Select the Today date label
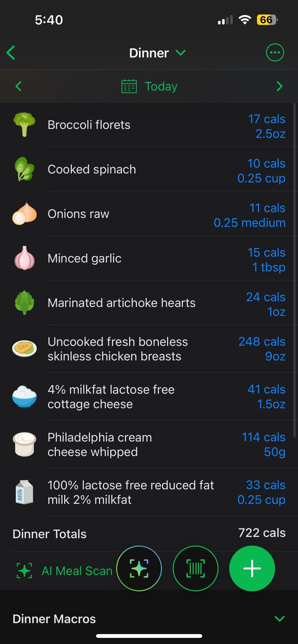The width and height of the screenshot is (298, 644). point(161,86)
